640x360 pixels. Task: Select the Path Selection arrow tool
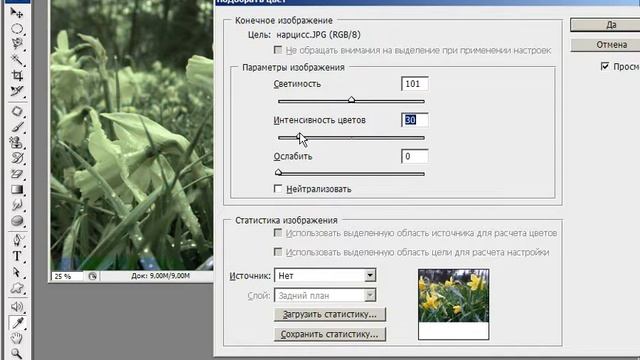pos(17,272)
